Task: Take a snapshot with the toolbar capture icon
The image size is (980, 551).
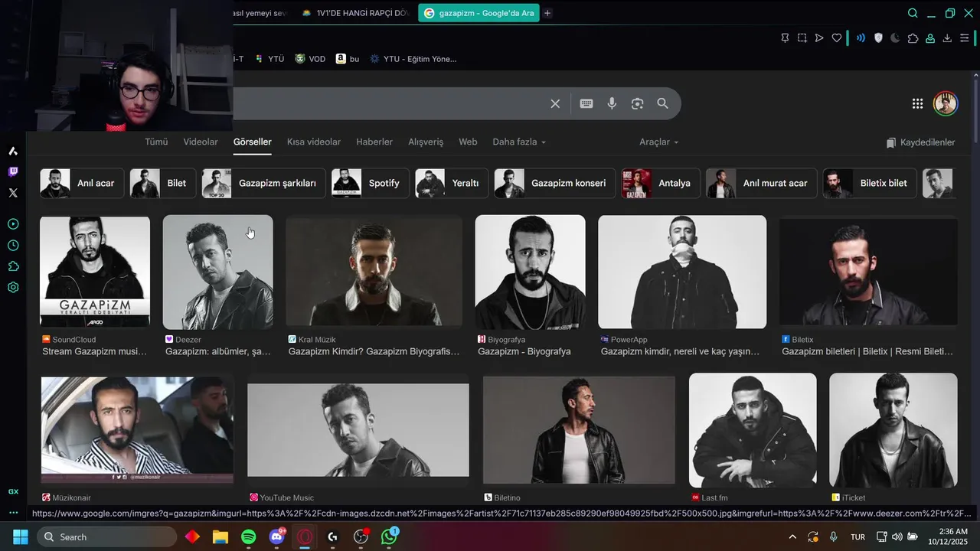Action: 802,37
